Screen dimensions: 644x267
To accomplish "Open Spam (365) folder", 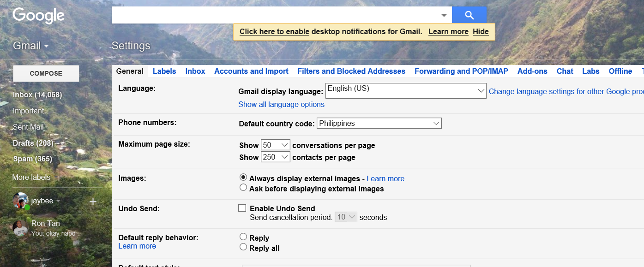I will [x=32, y=159].
